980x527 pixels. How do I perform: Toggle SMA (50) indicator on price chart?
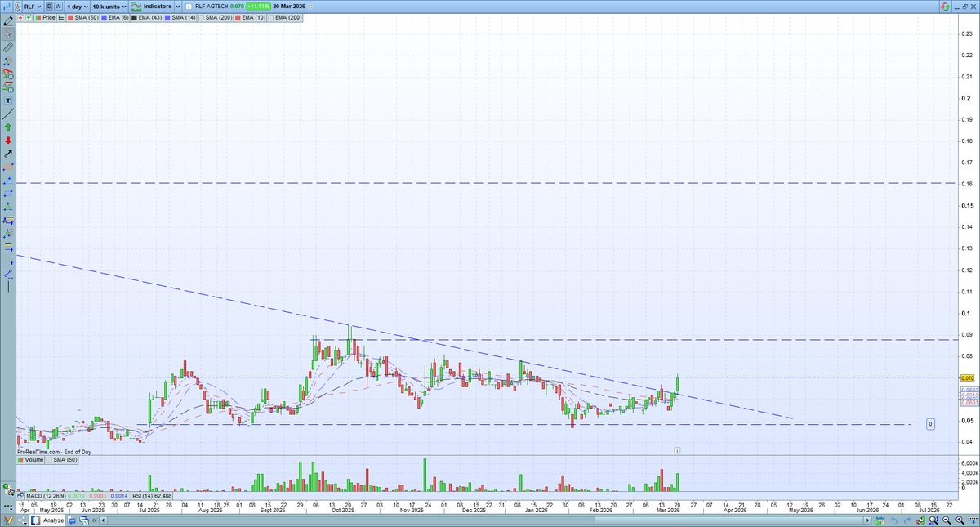coord(82,18)
